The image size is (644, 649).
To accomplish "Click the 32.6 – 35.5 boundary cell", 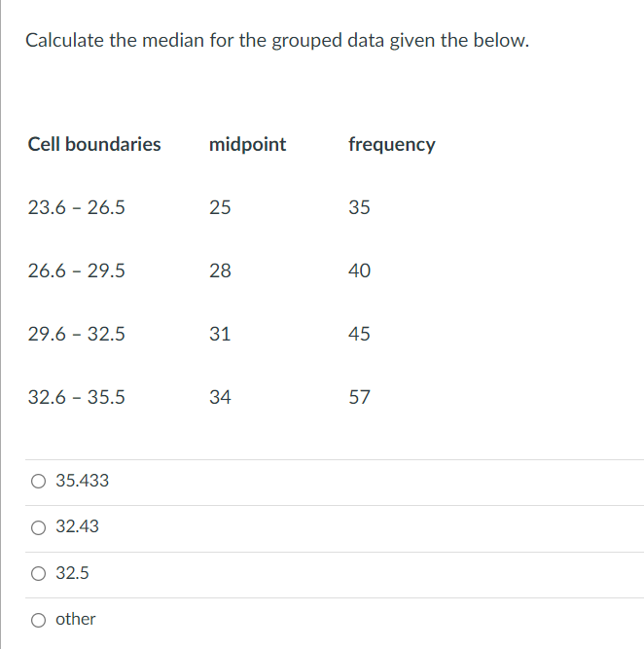I will (x=76, y=397).
